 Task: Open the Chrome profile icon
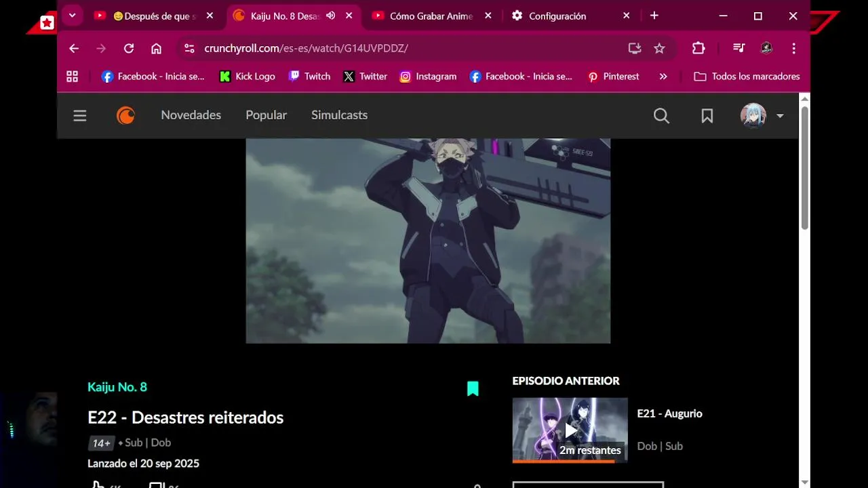(766, 48)
